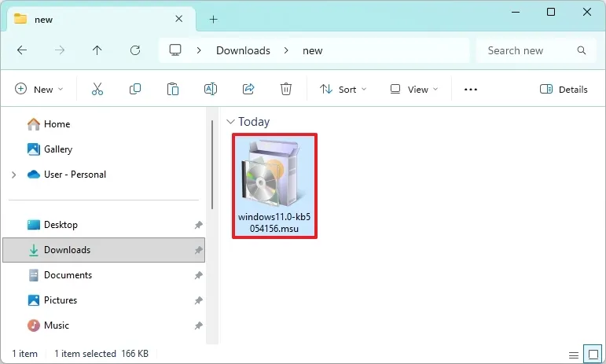Delete file with trash icon
Screen dimensions: 606x364
285,90
